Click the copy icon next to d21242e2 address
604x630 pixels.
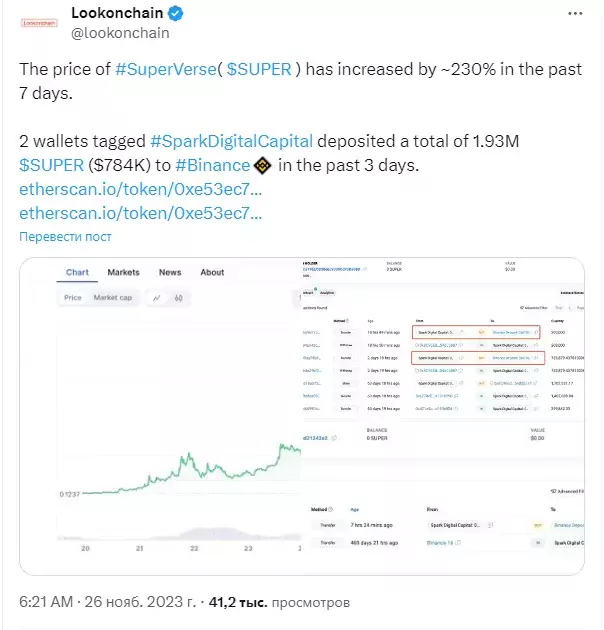[x=334, y=438]
